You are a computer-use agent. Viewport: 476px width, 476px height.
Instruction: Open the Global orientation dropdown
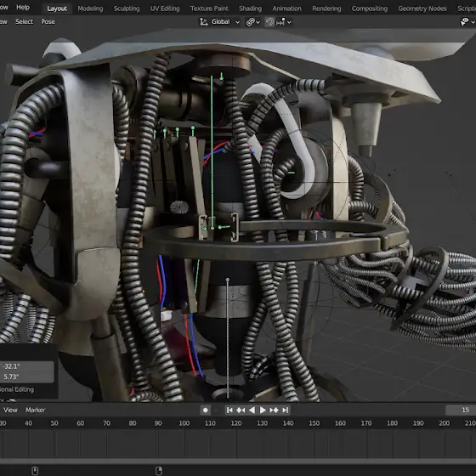click(225, 22)
